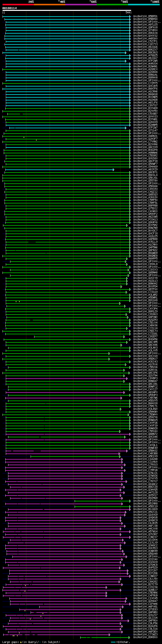162x644 pixels.
Task: Open hit UniRef100_Q7XBS0
Action: click(145, 30)
